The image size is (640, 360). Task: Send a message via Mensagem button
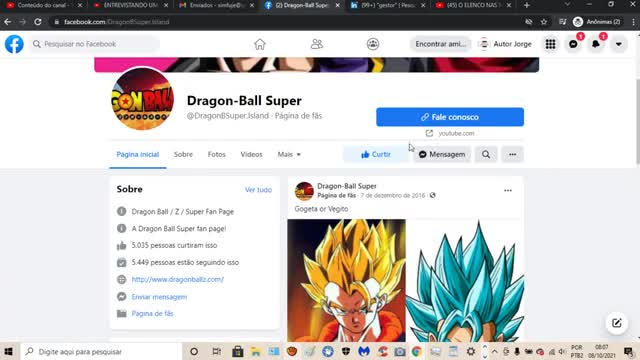pos(442,154)
